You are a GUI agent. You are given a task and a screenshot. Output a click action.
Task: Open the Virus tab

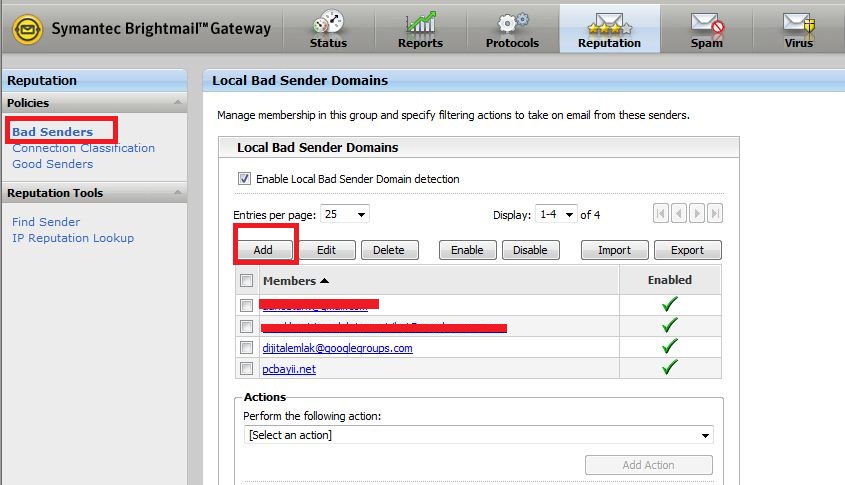tap(799, 29)
